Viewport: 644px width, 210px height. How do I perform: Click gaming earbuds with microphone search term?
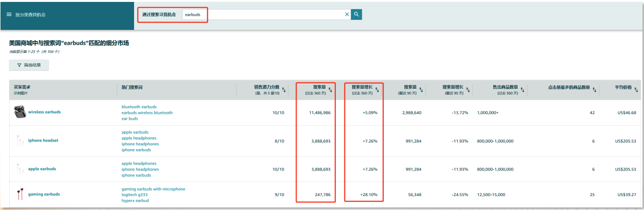[153, 189]
